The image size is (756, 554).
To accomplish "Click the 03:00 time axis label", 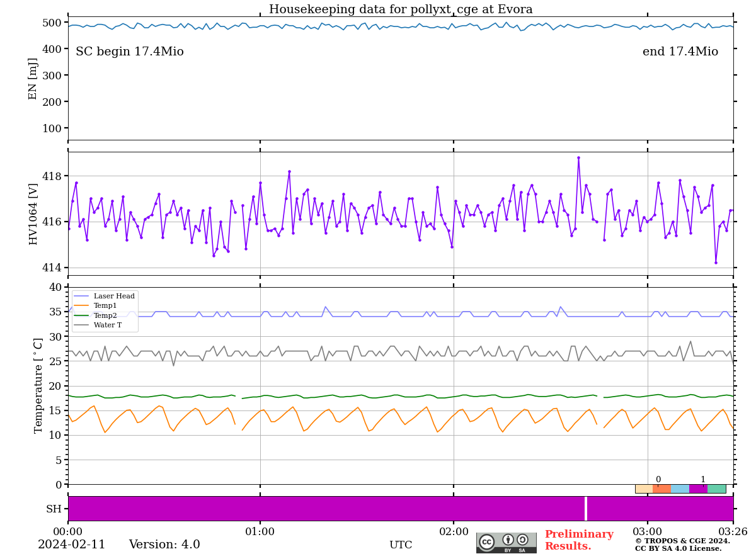I will point(648,532).
